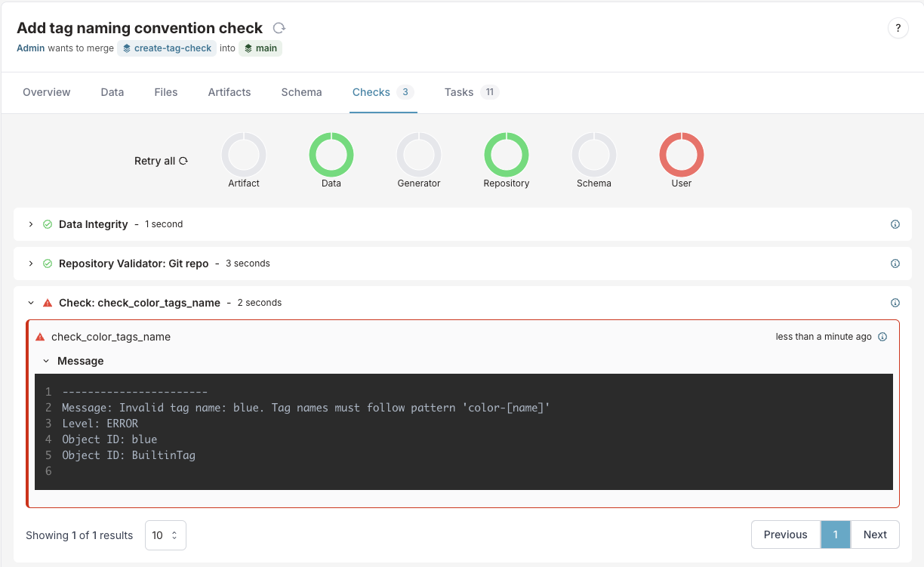
Task: Refresh the merge request title status
Action: point(279,28)
